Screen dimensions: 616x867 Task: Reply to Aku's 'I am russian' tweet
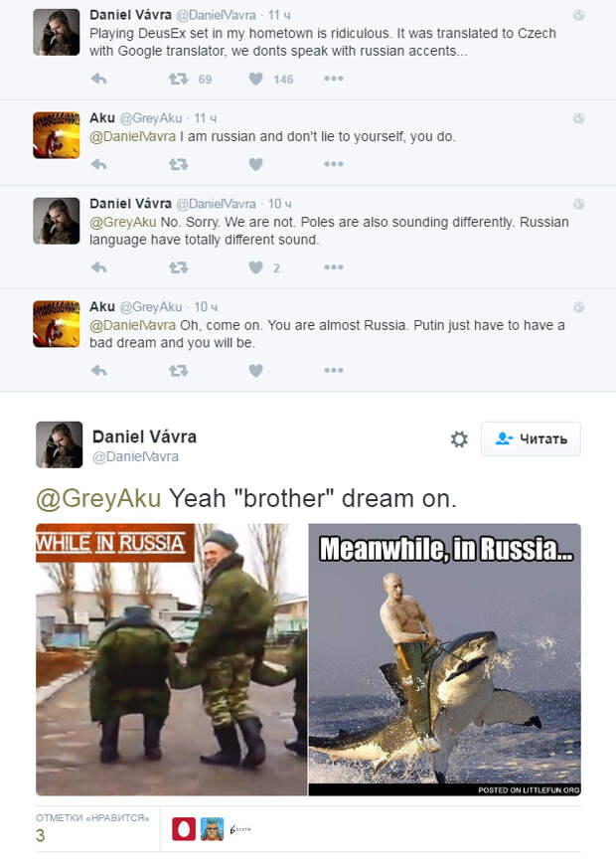pos(99,164)
